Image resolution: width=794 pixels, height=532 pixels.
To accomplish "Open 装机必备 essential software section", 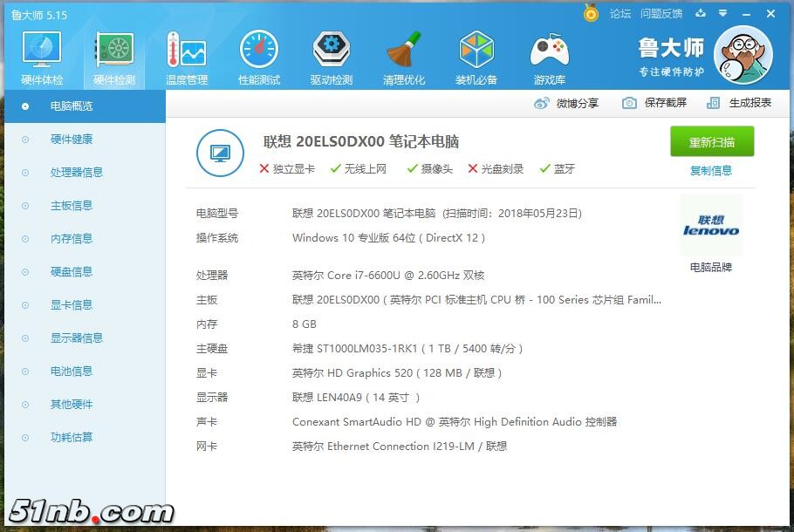I will pos(476,55).
